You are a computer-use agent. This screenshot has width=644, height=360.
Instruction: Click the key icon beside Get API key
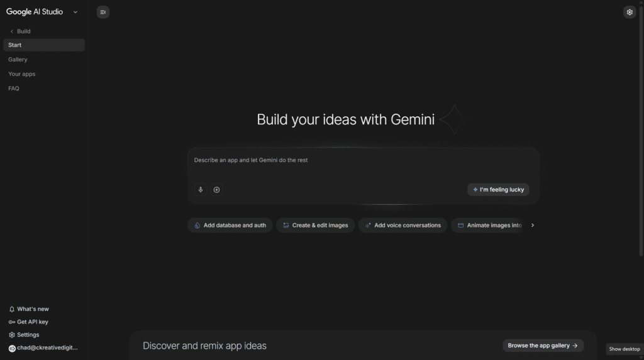12,322
